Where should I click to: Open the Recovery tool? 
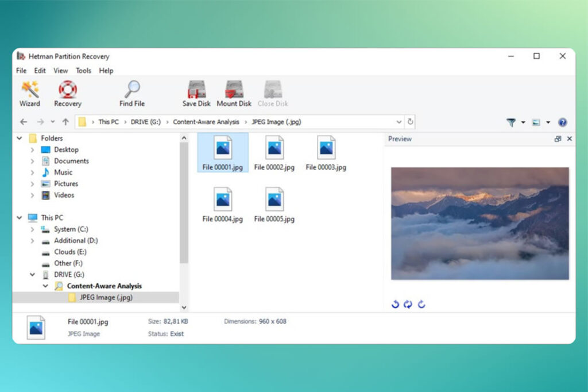click(x=67, y=92)
